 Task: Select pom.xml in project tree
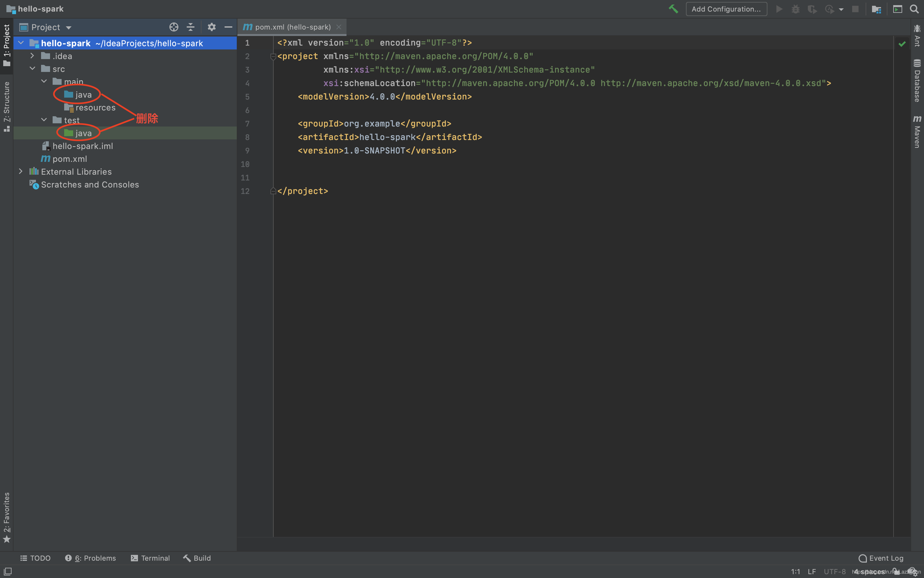tap(64, 159)
